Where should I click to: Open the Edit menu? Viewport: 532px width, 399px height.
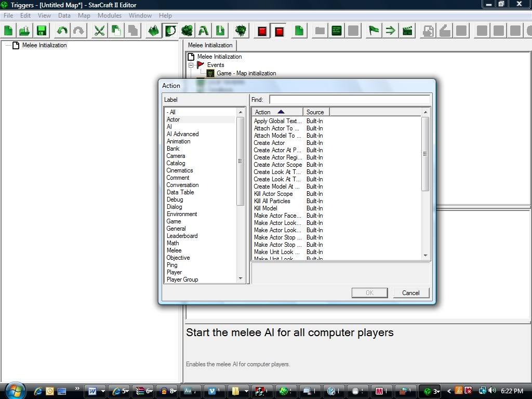point(25,16)
